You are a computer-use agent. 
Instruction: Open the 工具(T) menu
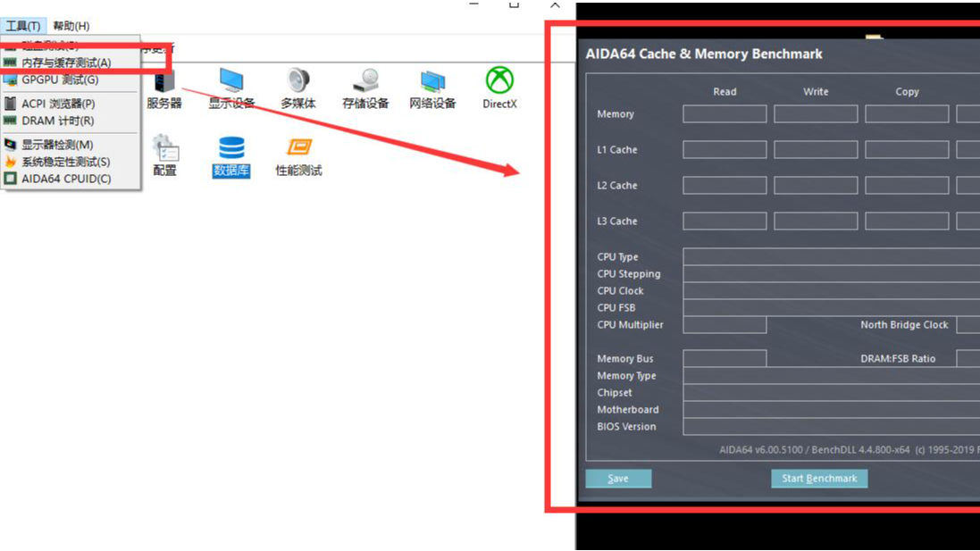[x=23, y=26]
